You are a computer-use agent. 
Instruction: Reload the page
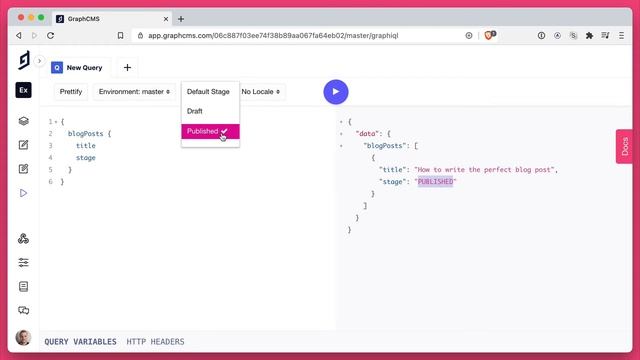click(x=51, y=36)
